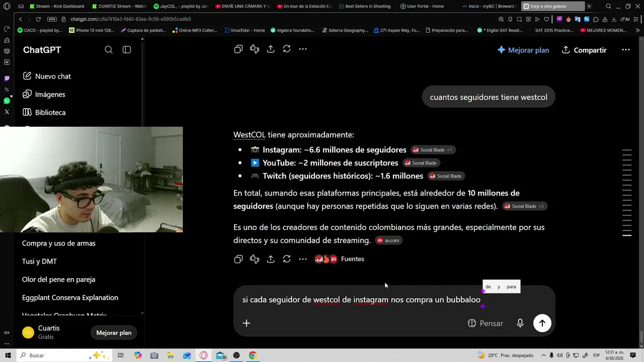The height and width of the screenshot is (362, 644).
Task: Collapse the ChatGPT sidebar panel
Action: 127,50
